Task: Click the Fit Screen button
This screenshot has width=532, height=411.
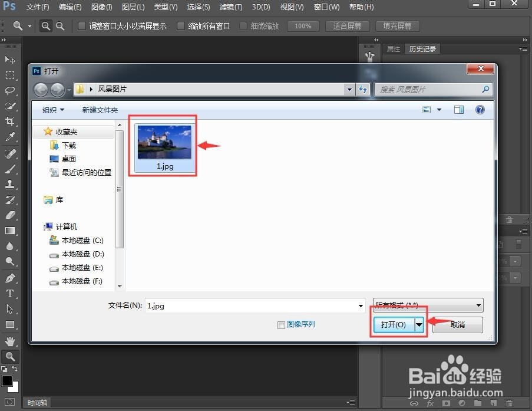Action: [347, 26]
